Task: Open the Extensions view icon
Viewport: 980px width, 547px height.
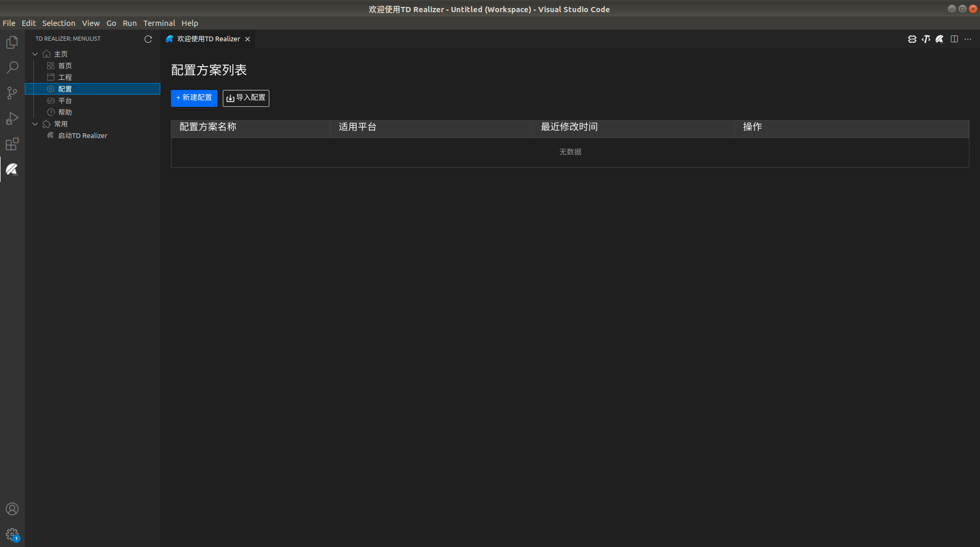Action: [x=12, y=144]
